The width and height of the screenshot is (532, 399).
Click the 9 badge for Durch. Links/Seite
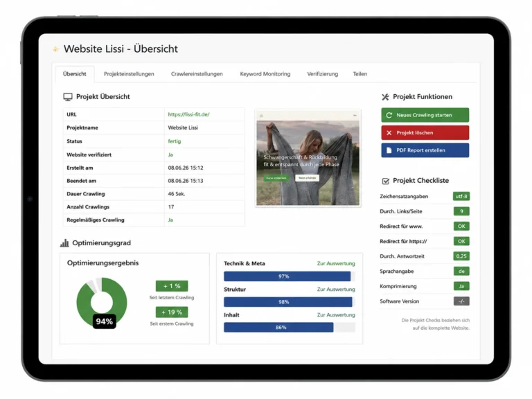point(461,211)
